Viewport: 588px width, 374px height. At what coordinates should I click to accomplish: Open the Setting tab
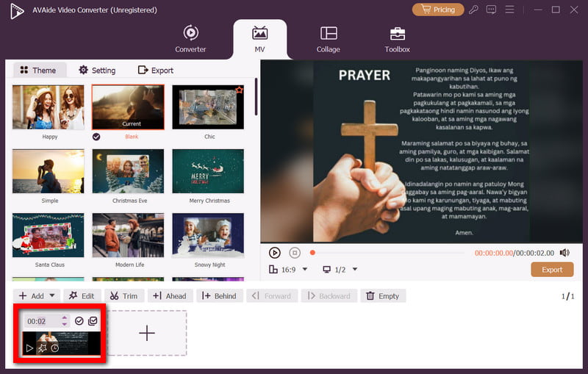96,71
